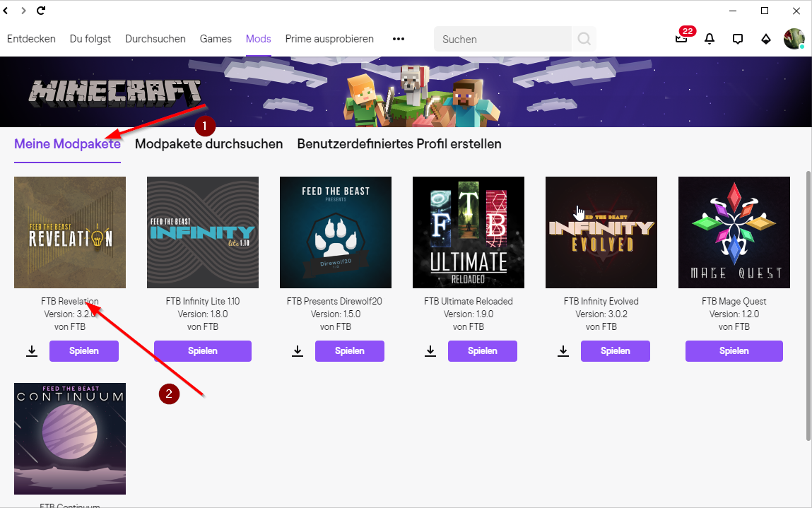Open the Entdecken tab
The image size is (812, 508).
tap(31, 39)
